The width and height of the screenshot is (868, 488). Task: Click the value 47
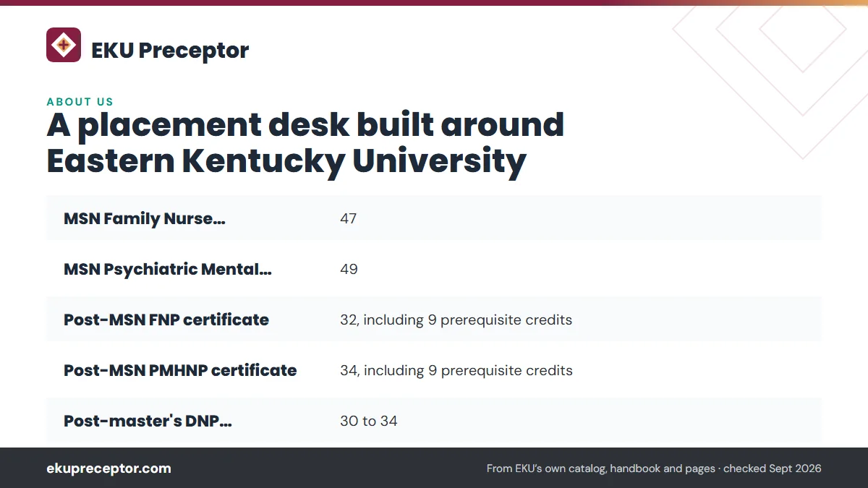349,218
